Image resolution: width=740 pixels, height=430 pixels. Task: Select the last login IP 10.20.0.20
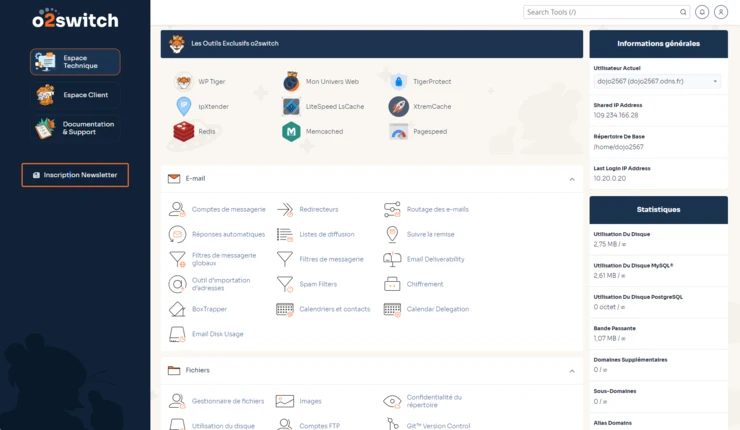point(609,178)
